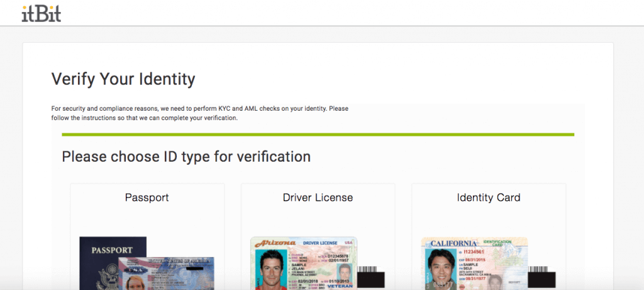This screenshot has height=290, width=644.
Task: Click the 'Verify Your Identity' heading
Action: pyautogui.click(x=123, y=79)
